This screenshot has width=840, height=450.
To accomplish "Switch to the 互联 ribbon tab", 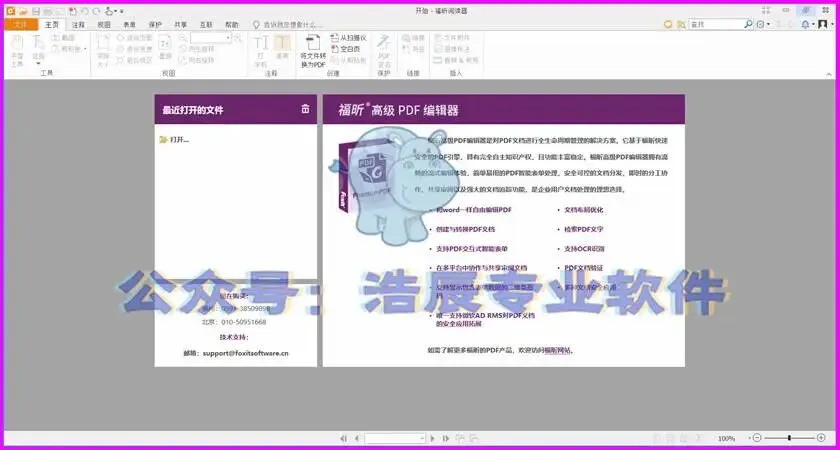I will coord(206,25).
